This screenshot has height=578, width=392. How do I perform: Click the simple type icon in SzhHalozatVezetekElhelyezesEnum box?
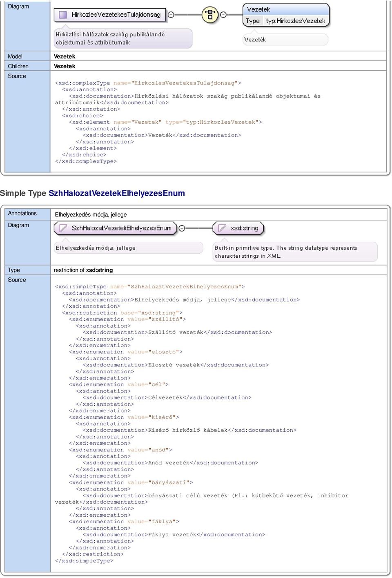(63, 228)
